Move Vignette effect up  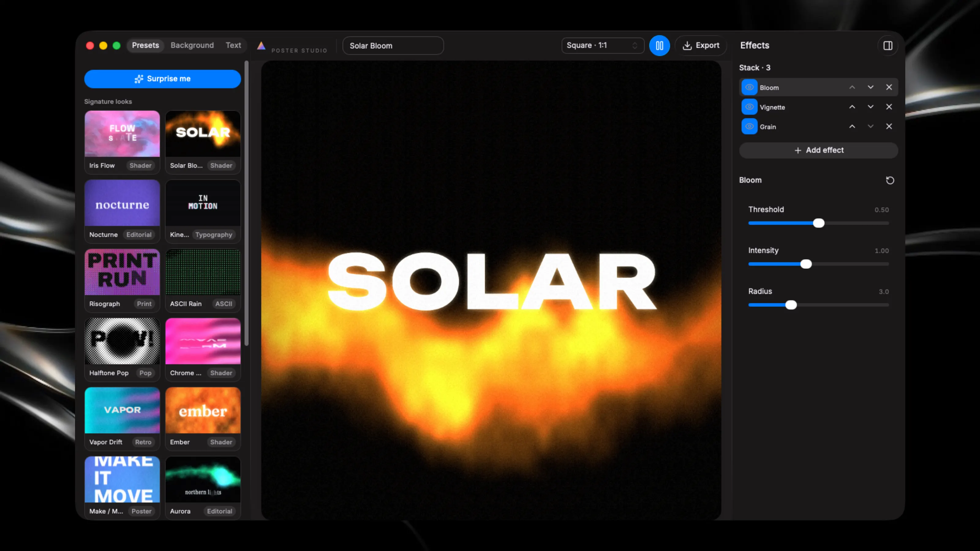(852, 107)
